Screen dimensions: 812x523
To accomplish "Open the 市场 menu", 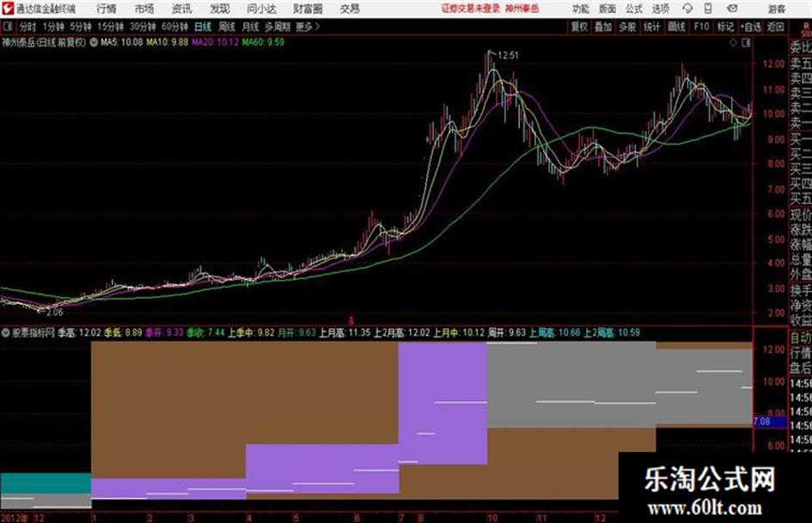I will coord(144,9).
